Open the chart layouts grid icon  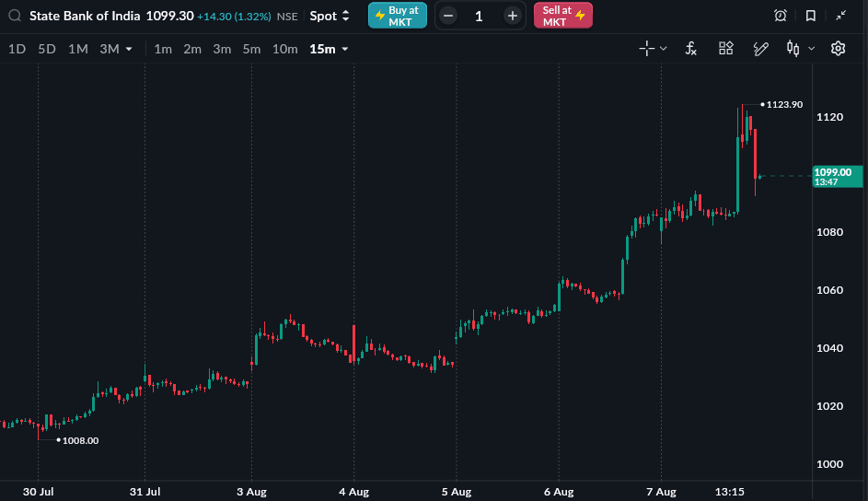[x=725, y=49]
